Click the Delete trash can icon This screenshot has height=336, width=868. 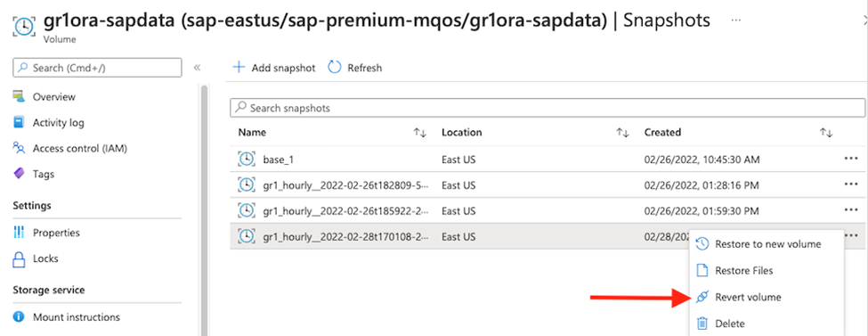pyautogui.click(x=702, y=324)
